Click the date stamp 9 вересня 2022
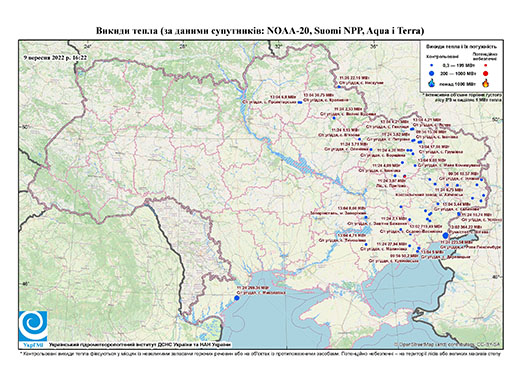Screen dimensions: 520x368 click(x=55, y=57)
